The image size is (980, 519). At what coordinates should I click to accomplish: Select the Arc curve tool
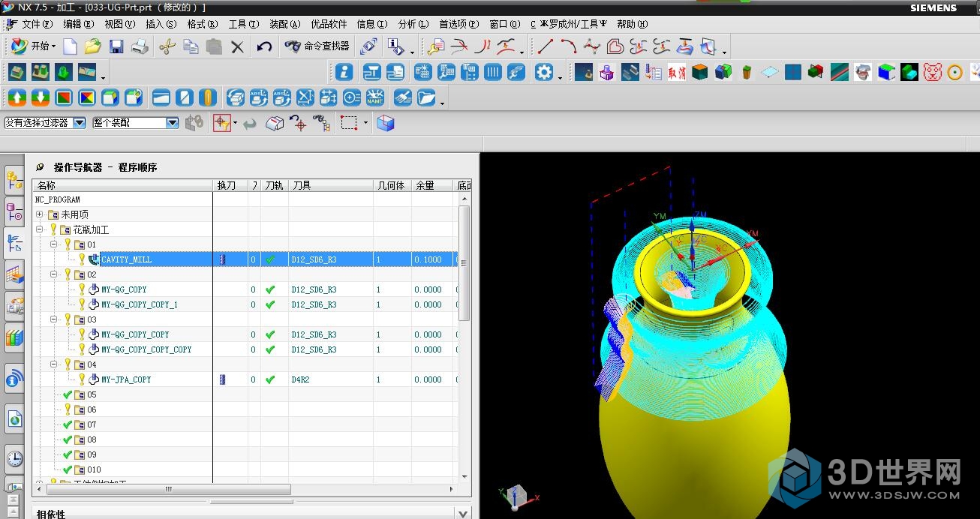(x=569, y=46)
